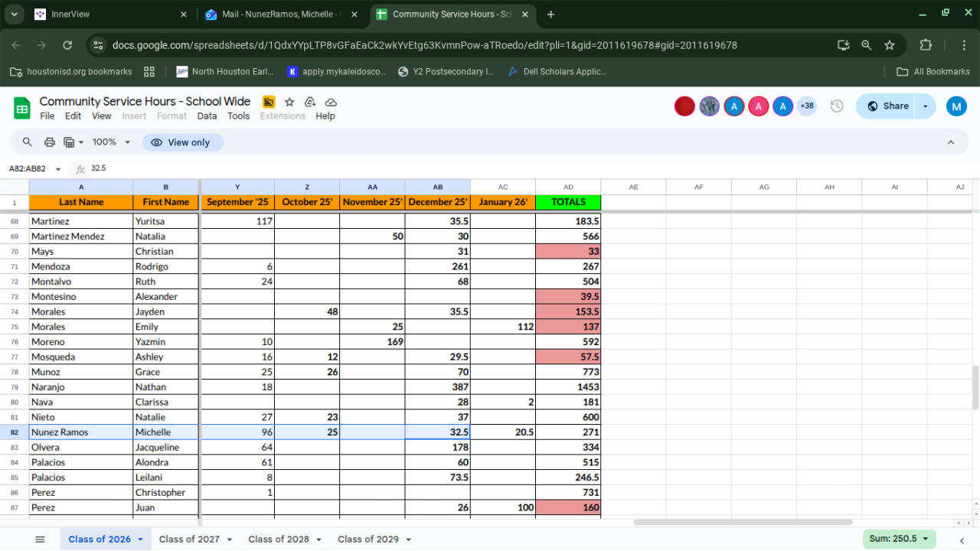Collapse the toolbar with the chevron

click(951, 142)
